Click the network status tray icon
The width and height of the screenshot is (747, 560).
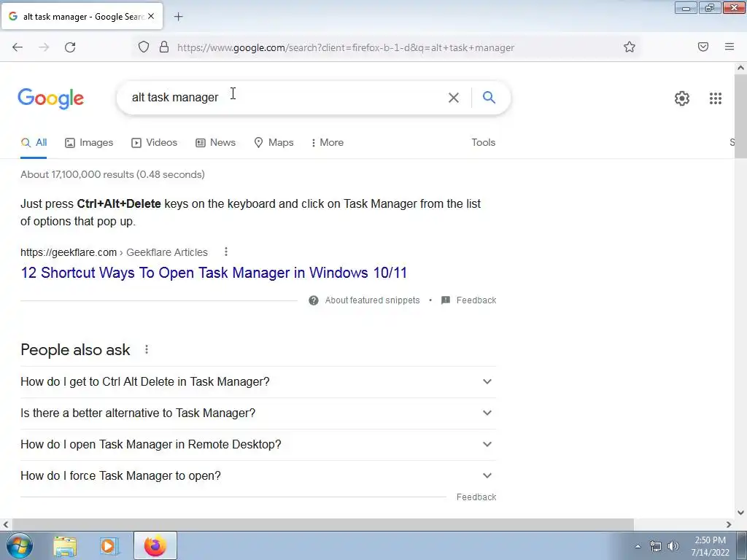coord(656,546)
